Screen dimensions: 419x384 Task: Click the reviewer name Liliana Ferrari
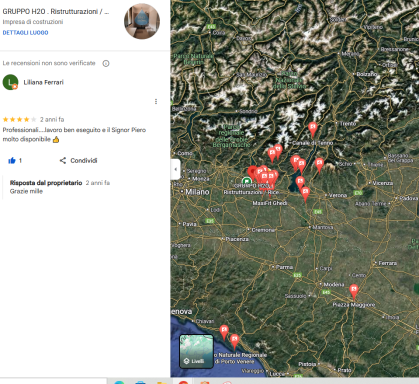tap(43, 82)
